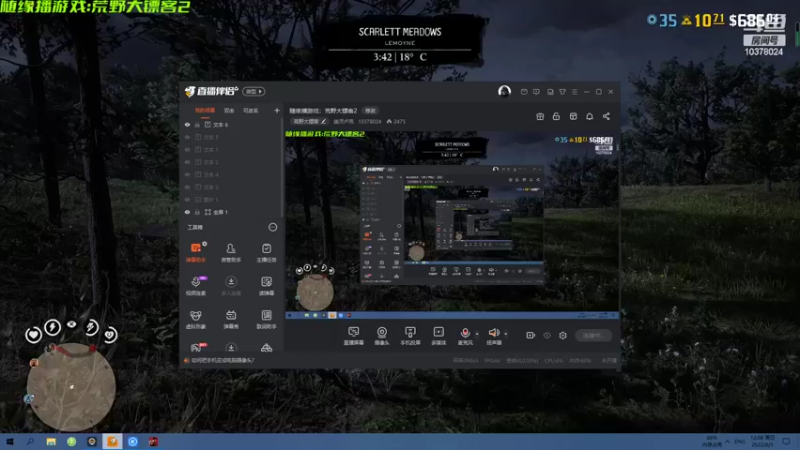Open the 房管助手 tool in toolbox

231,252
